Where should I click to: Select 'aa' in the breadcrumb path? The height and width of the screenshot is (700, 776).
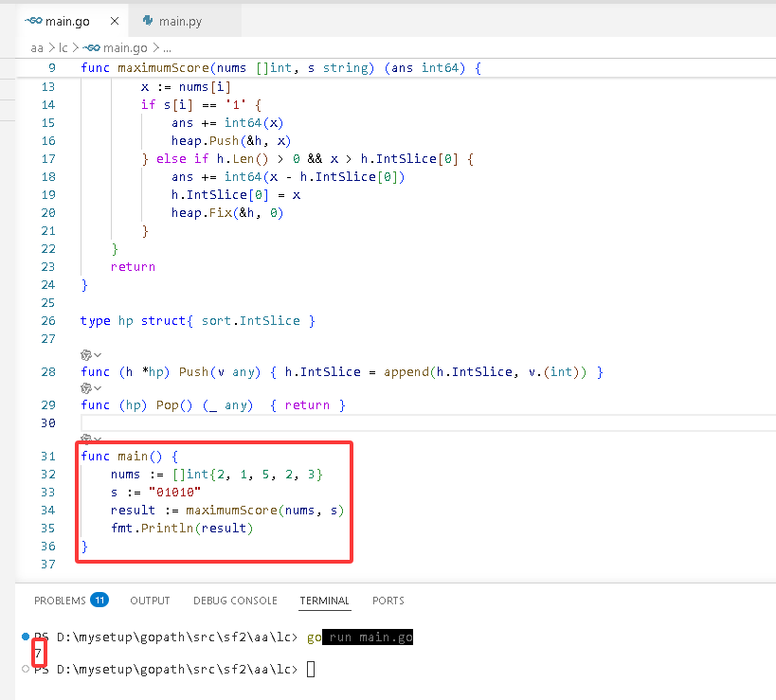pos(37,48)
